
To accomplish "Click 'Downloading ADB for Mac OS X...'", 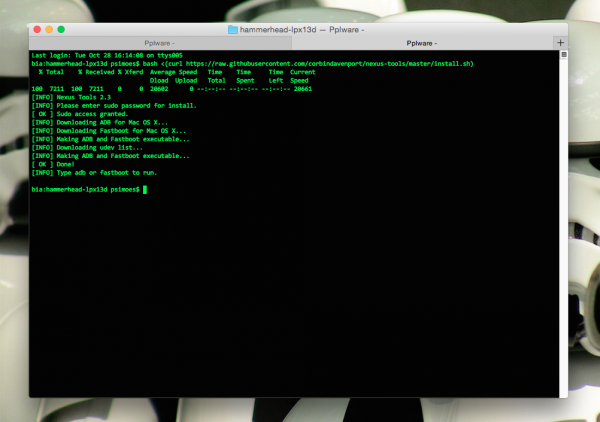I will 112,123.
